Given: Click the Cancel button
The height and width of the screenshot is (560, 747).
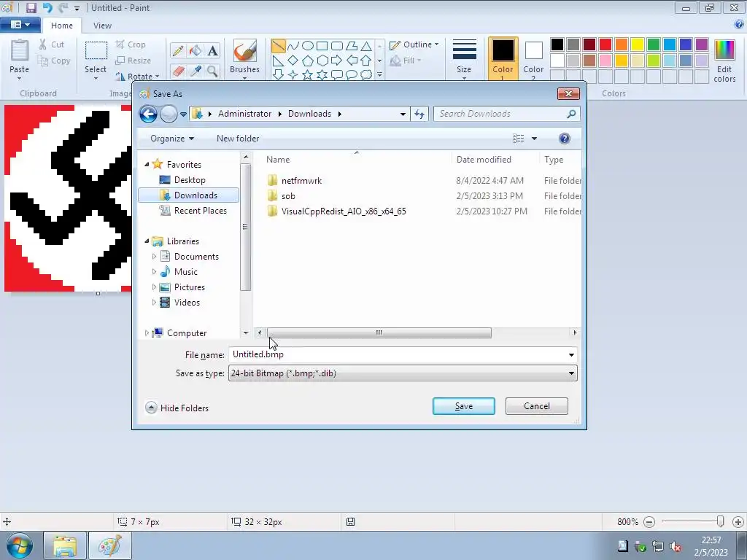Looking at the screenshot, I should point(536,406).
